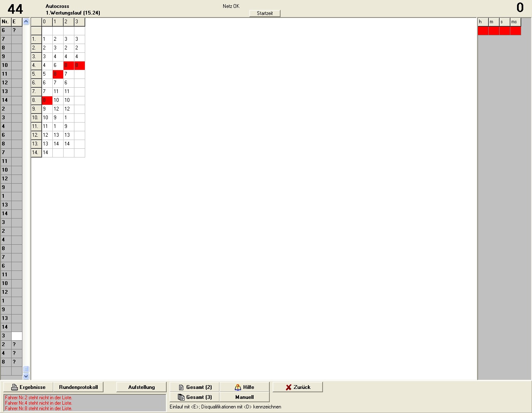
Task: Select the white E cell beside driver 3
Action: [17, 336]
